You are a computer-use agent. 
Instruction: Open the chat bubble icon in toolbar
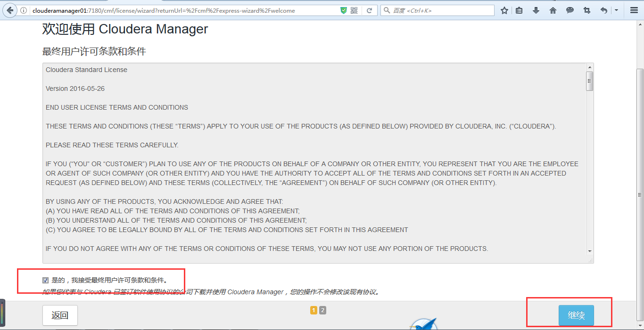[570, 10]
